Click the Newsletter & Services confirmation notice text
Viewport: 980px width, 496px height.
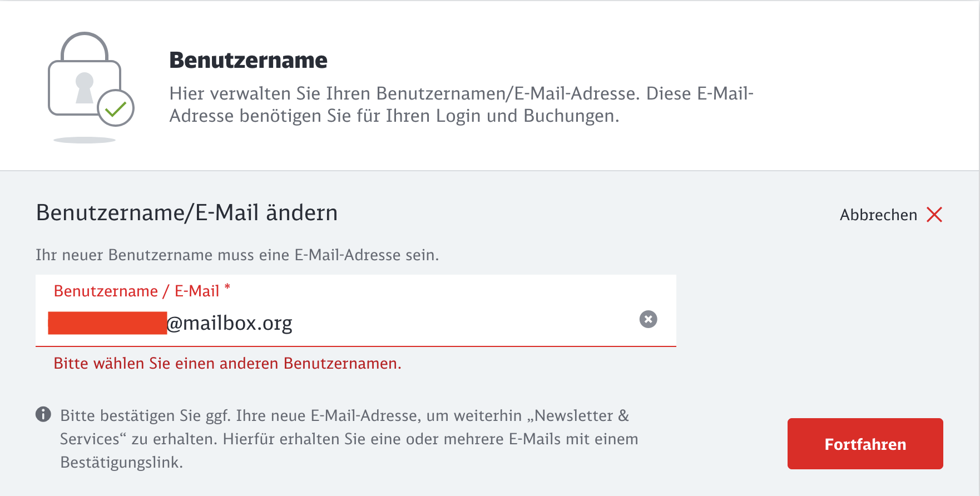click(x=349, y=439)
